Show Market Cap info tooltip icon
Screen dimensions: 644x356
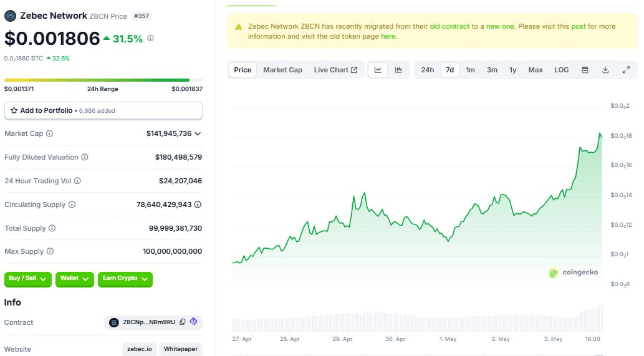click(x=49, y=133)
